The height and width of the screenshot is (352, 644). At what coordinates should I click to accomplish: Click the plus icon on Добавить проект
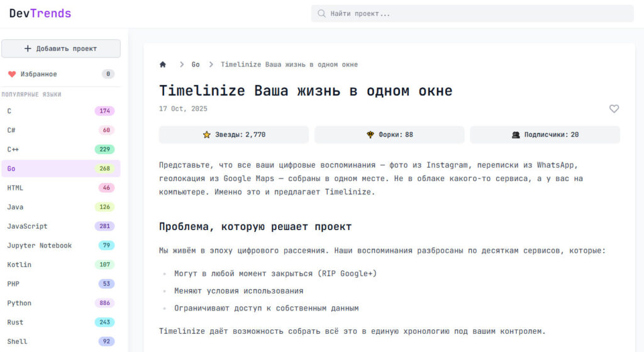pos(28,49)
